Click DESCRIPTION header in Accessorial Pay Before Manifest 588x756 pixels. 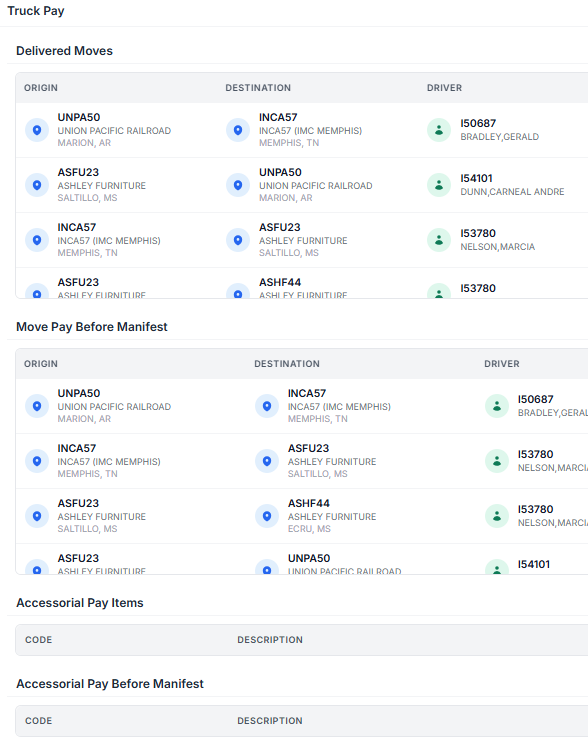pos(270,721)
